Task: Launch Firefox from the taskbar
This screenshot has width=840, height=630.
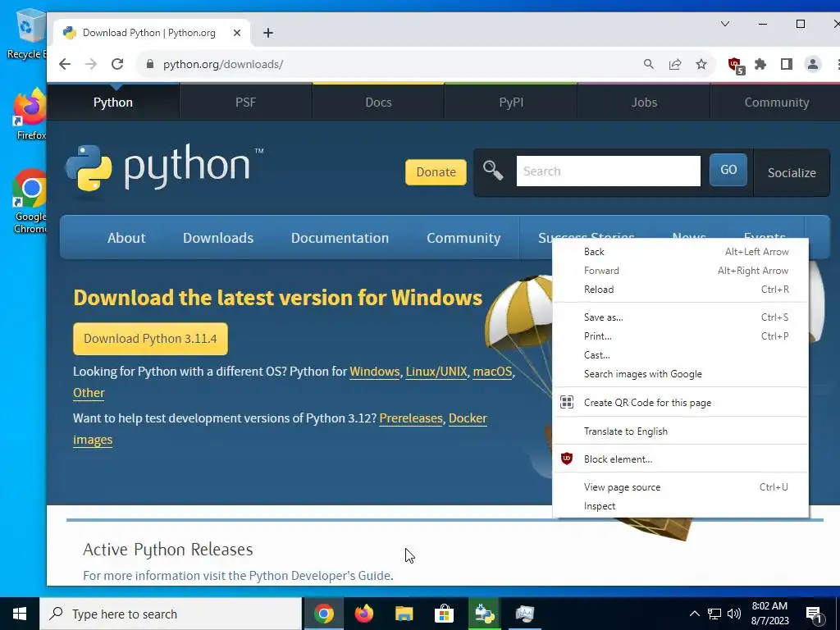Action: click(x=363, y=614)
